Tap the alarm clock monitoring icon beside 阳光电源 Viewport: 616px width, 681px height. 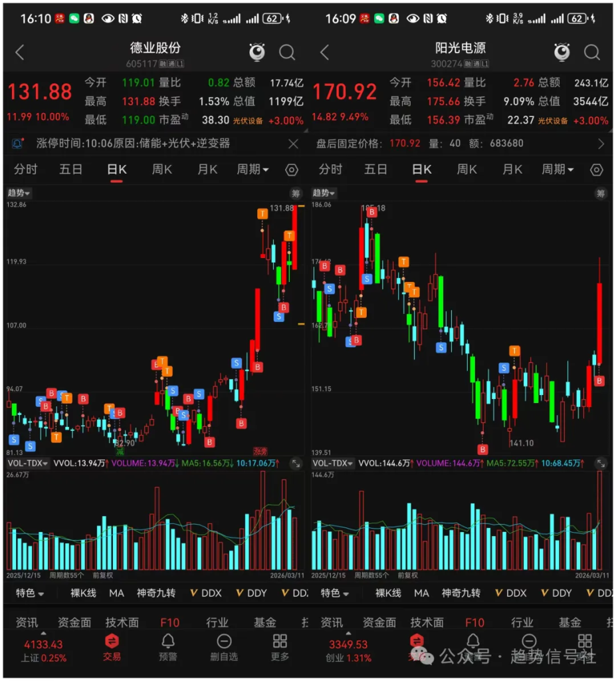click(x=562, y=53)
